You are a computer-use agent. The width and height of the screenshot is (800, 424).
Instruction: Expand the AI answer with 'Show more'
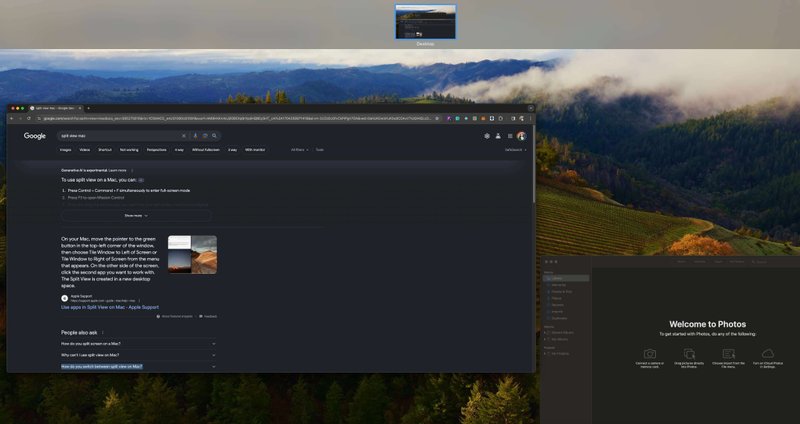click(136, 216)
